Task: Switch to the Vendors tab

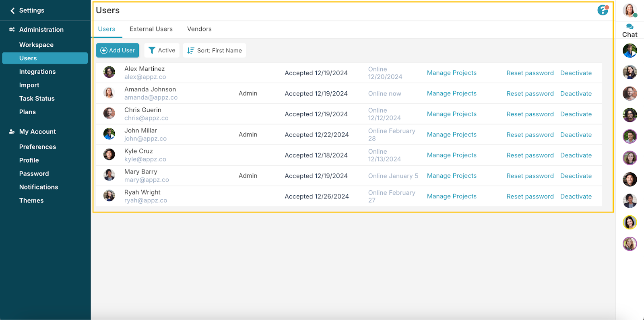Action: (x=199, y=29)
